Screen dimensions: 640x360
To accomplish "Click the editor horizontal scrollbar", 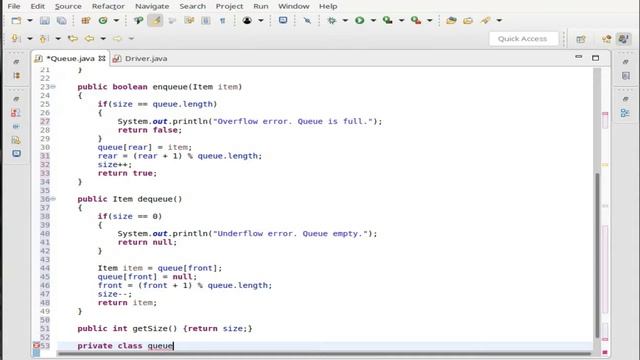I will 324,353.
